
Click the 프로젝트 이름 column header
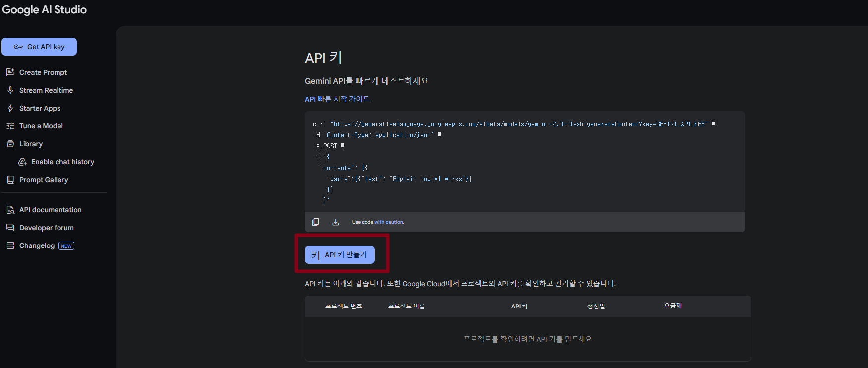coord(406,306)
